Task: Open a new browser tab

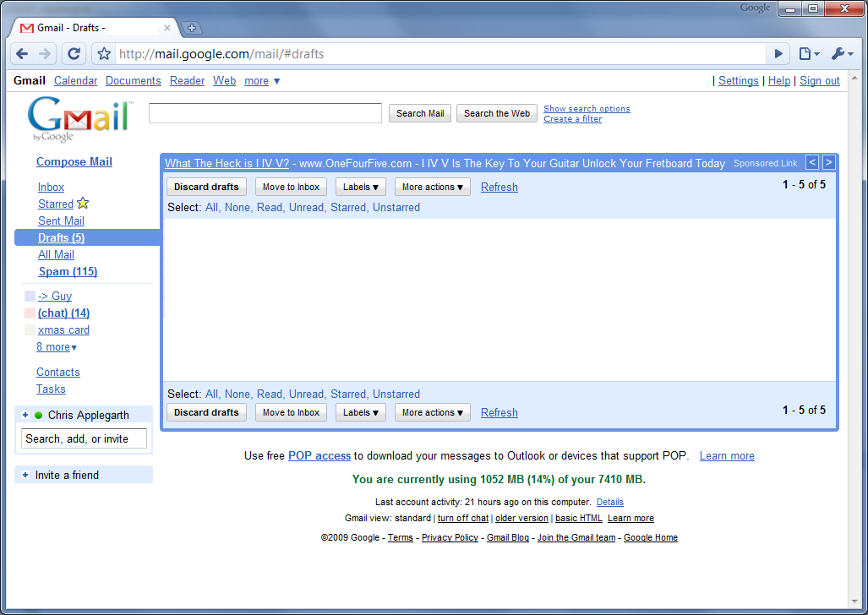Action: click(x=191, y=28)
